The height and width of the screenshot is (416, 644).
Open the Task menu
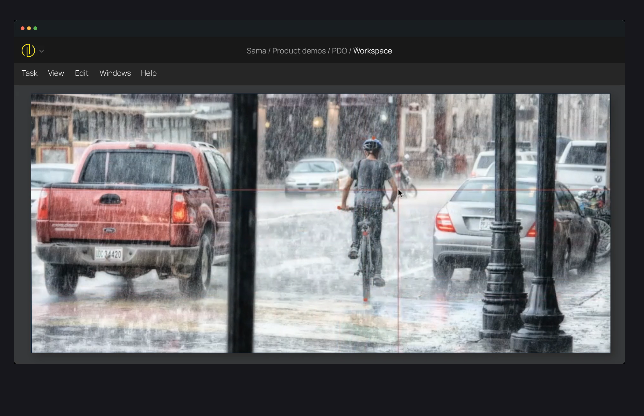click(x=30, y=73)
